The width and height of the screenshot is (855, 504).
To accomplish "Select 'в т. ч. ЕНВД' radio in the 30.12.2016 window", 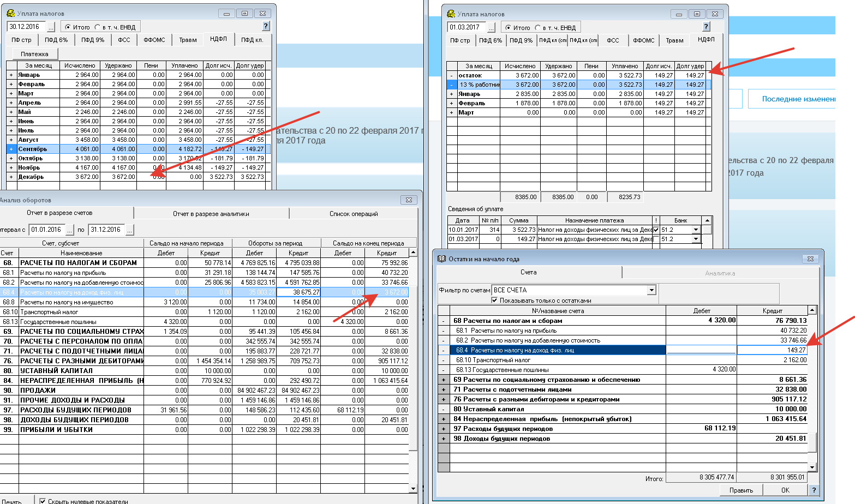I will [x=98, y=27].
